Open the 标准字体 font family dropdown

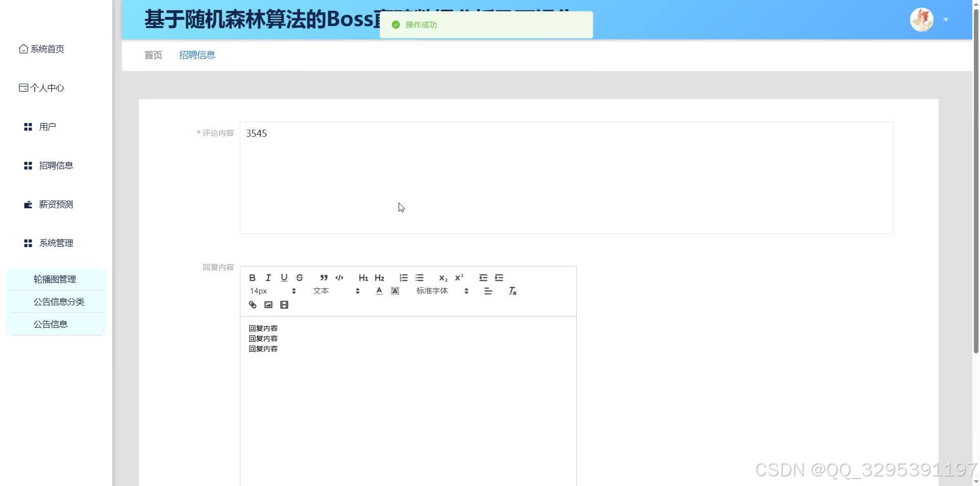point(442,291)
